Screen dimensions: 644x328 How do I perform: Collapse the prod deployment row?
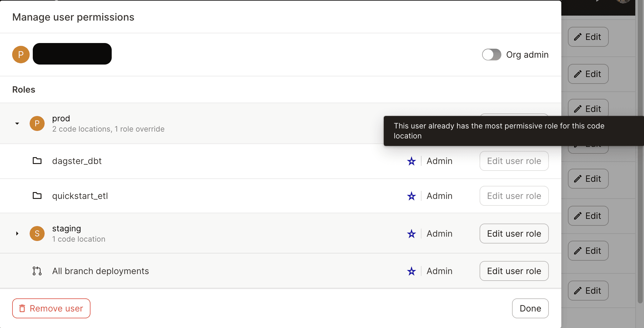click(17, 123)
